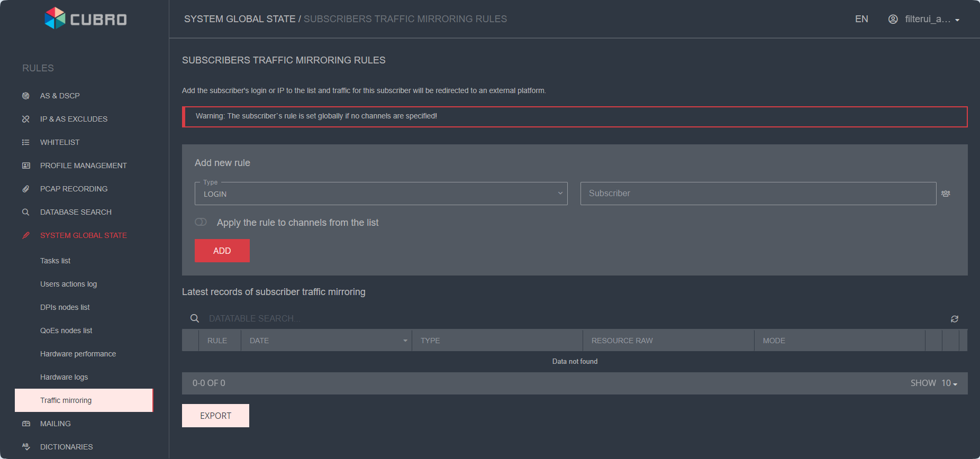Focus the Subscriber input field
Viewport: 980px width, 459px height.
[758, 194]
